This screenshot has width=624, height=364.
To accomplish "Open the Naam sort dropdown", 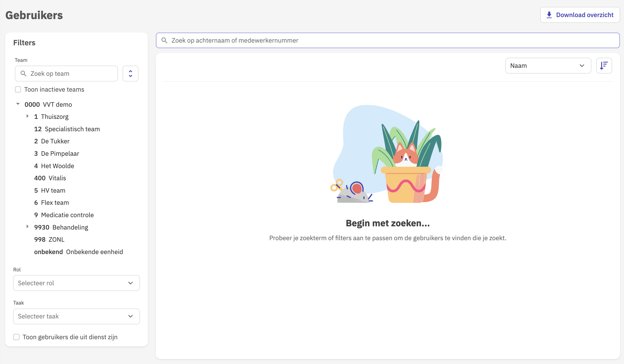I will coord(548,66).
